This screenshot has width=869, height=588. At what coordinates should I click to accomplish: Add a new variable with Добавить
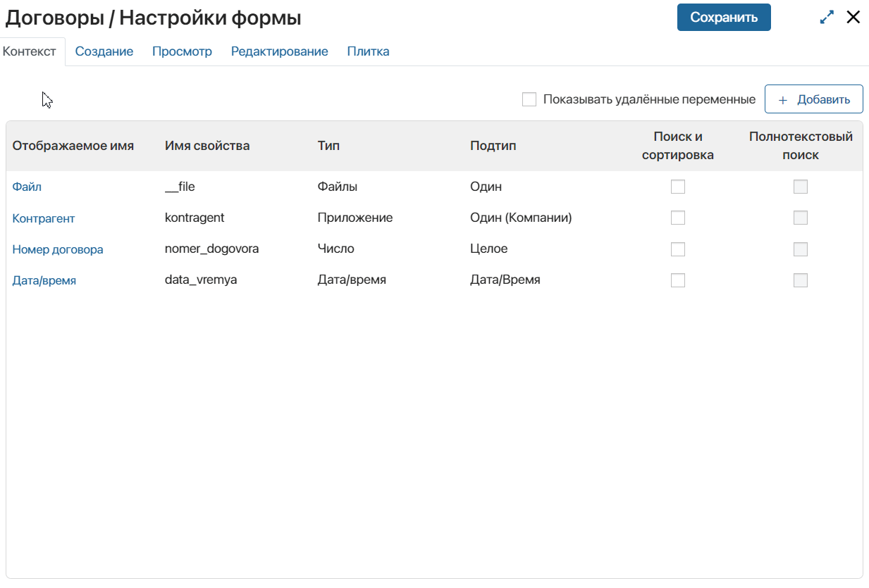point(814,99)
